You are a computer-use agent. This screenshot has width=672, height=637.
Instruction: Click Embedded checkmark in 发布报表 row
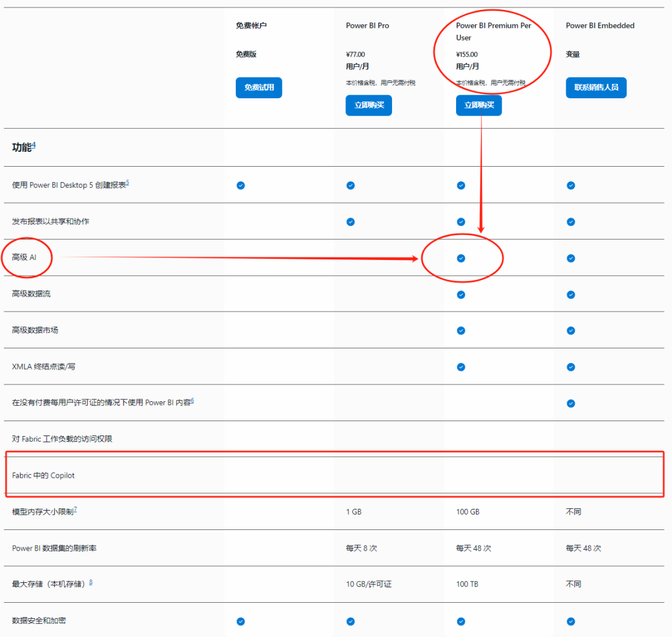[x=571, y=222]
